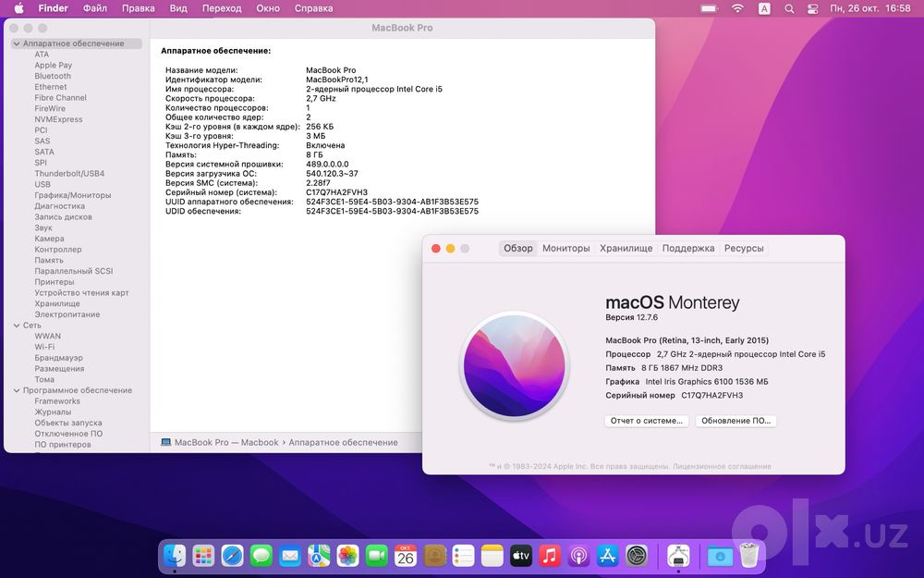Launch FaceTime from the Dock
The height and width of the screenshot is (578, 924).
tap(377, 555)
